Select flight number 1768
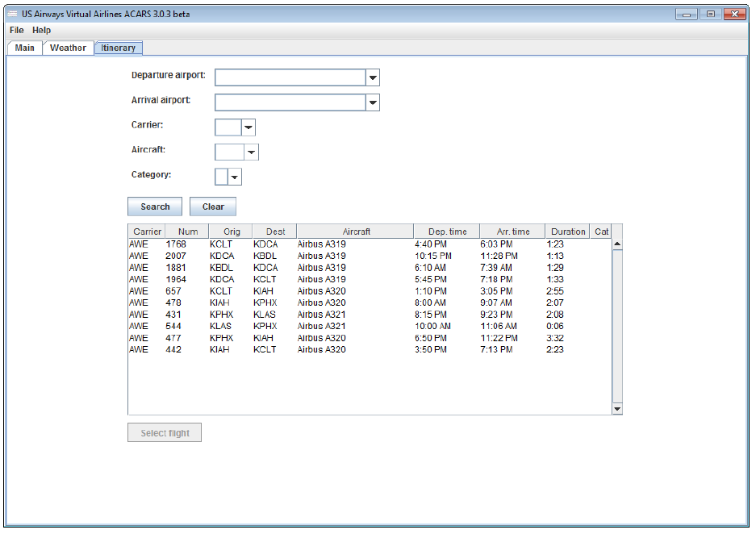This screenshot has height=534, width=756. click(176, 244)
